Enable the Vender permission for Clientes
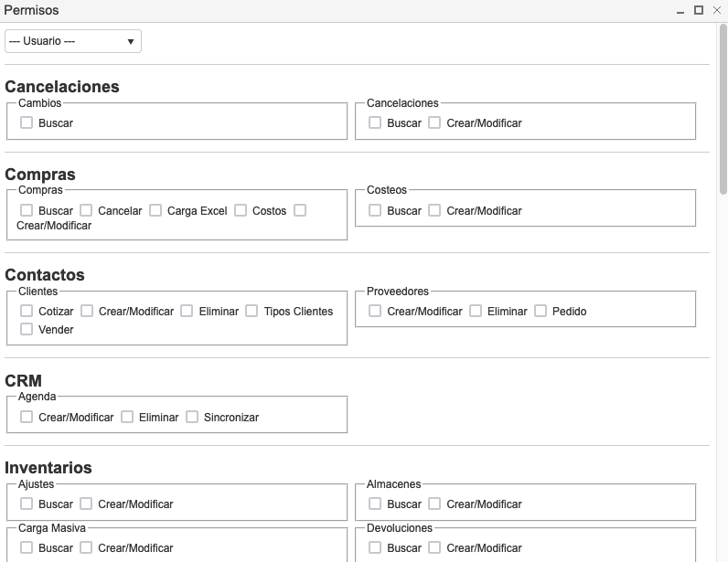This screenshot has width=728, height=562. click(27, 329)
